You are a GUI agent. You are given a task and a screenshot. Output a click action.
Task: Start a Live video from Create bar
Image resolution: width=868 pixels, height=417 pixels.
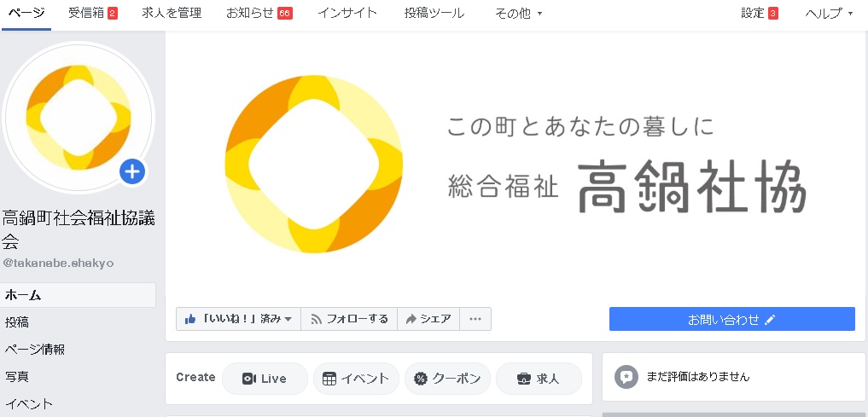(x=265, y=379)
